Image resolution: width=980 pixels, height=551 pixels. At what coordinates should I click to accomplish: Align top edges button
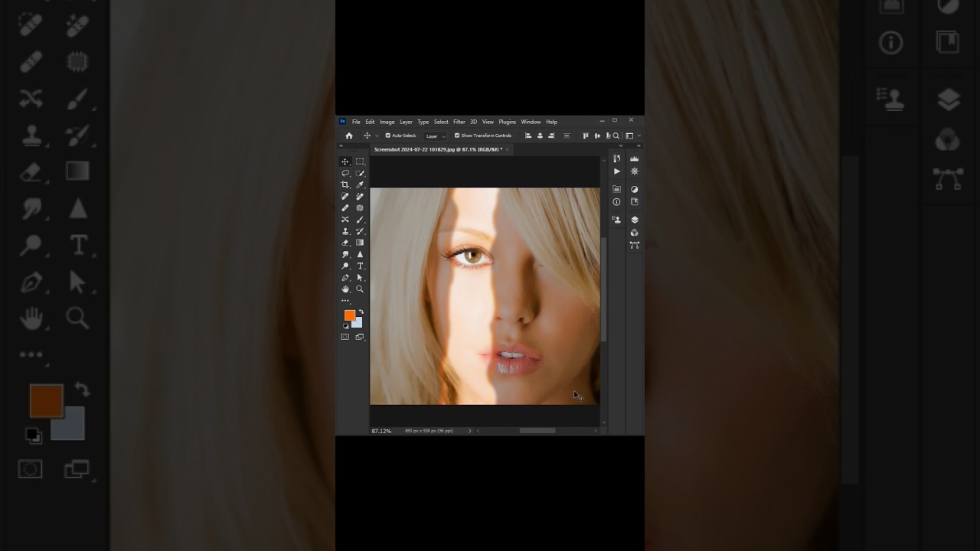point(586,135)
